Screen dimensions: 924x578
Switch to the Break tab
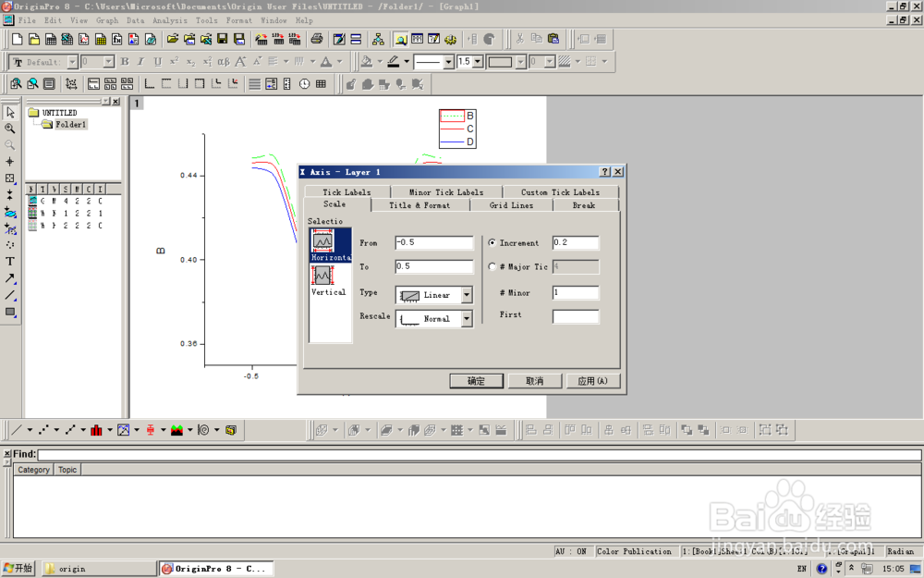(x=584, y=205)
